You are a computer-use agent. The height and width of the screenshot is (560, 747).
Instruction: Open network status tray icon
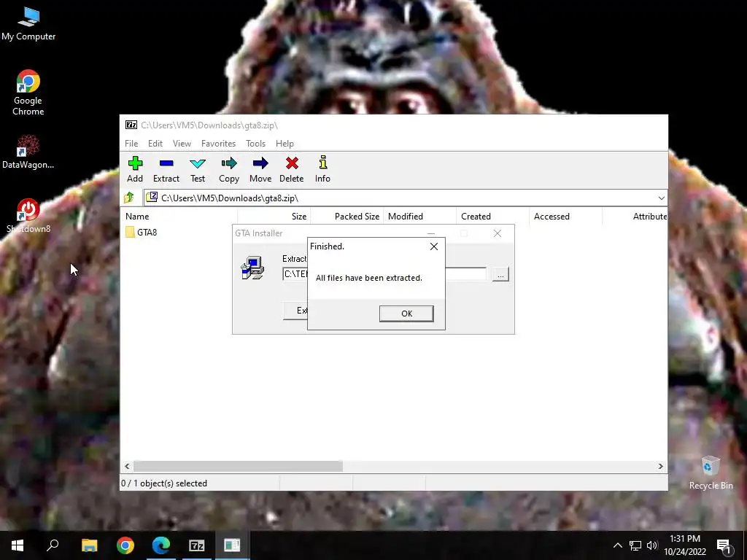tap(635, 545)
